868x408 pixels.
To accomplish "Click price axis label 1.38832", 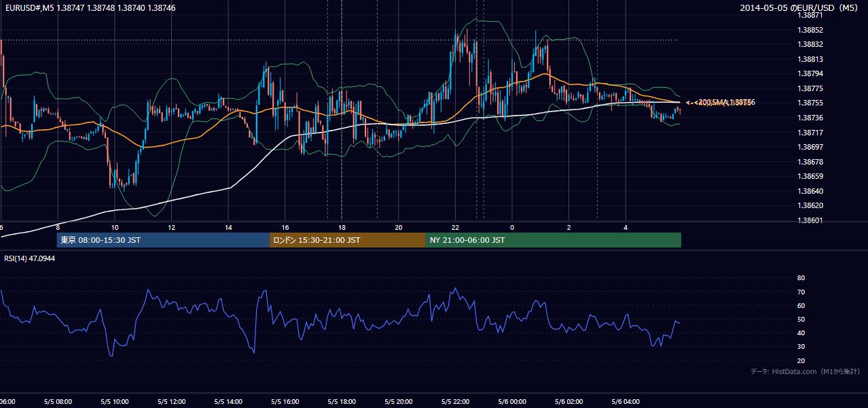I will (x=810, y=44).
